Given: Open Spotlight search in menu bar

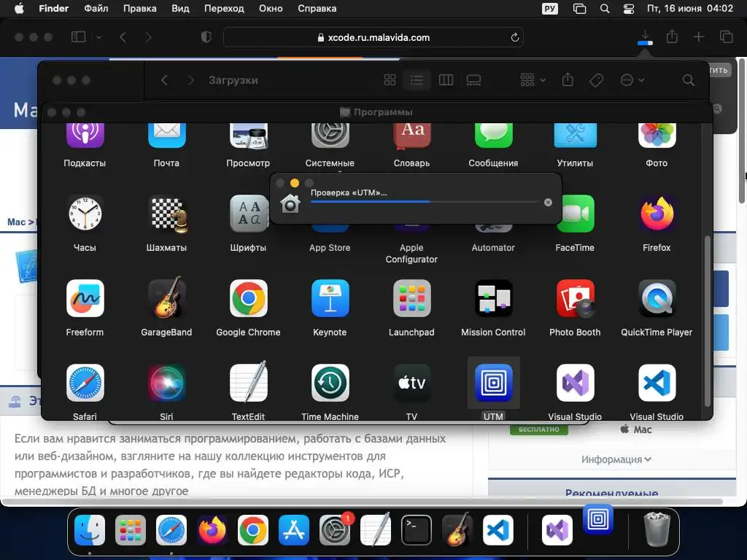Looking at the screenshot, I should click(605, 9).
